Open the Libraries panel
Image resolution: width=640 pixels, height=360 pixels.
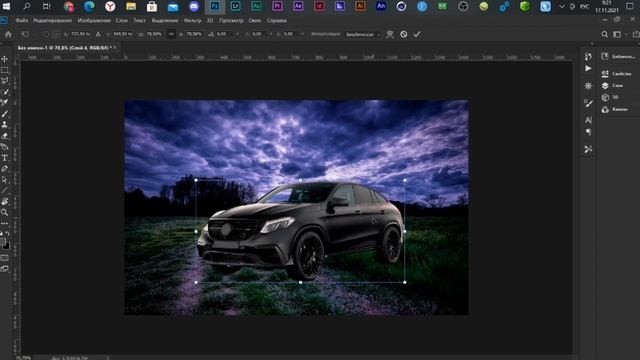618,56
